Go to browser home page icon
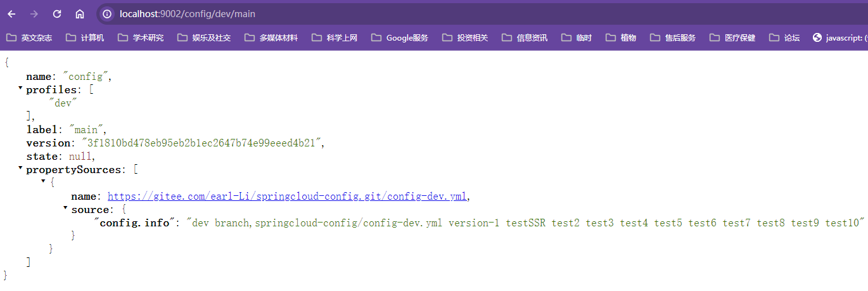 tap(80, 14)
